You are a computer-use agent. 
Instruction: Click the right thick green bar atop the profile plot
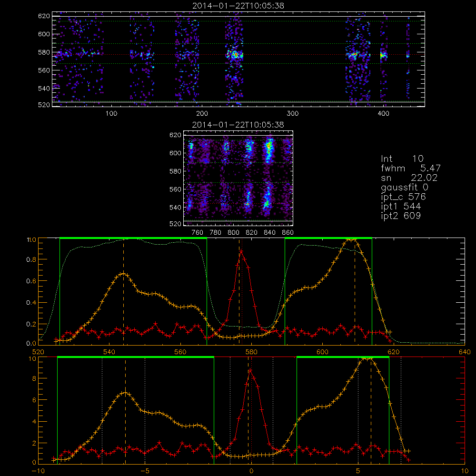328,238
